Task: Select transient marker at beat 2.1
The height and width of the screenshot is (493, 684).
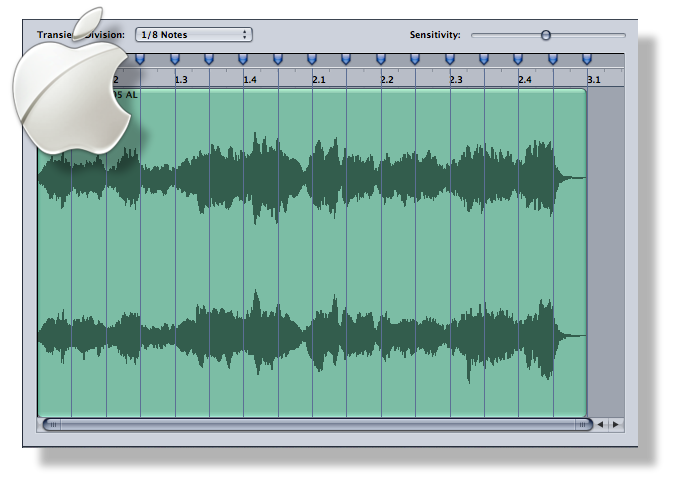Action: [312, 60]
